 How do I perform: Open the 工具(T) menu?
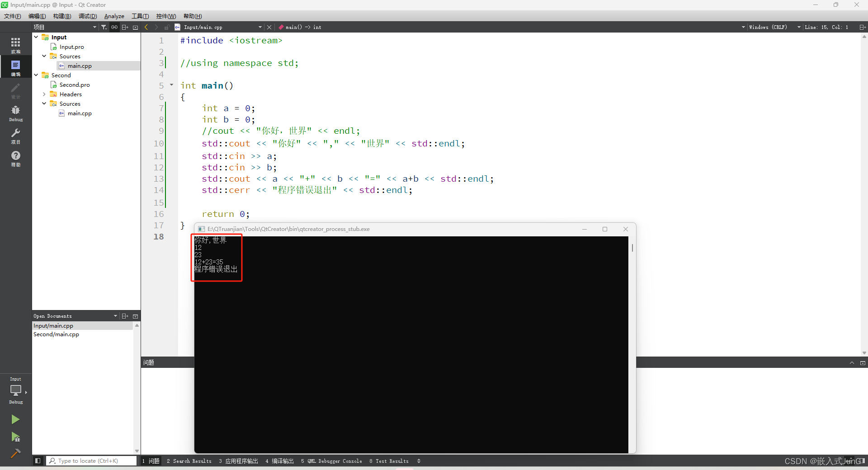click(140, 16)
